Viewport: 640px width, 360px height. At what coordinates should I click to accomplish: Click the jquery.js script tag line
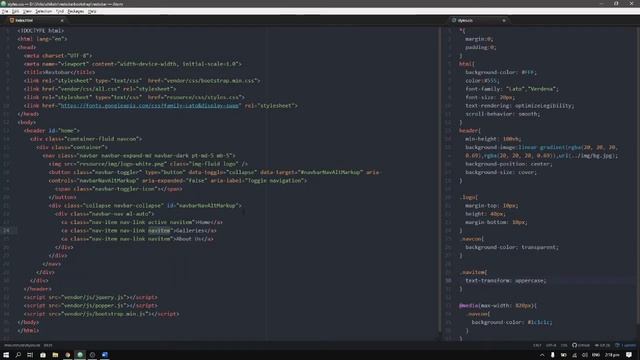pos(91,297)
